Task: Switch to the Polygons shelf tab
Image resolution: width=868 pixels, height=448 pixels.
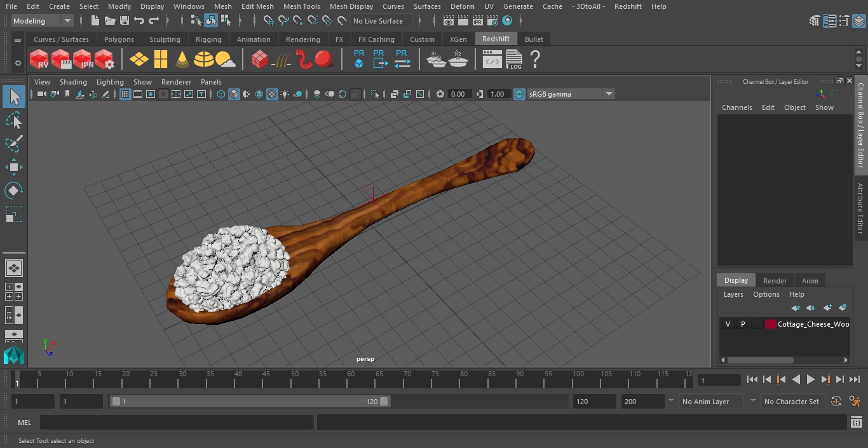Action: (x=119, y=39)
